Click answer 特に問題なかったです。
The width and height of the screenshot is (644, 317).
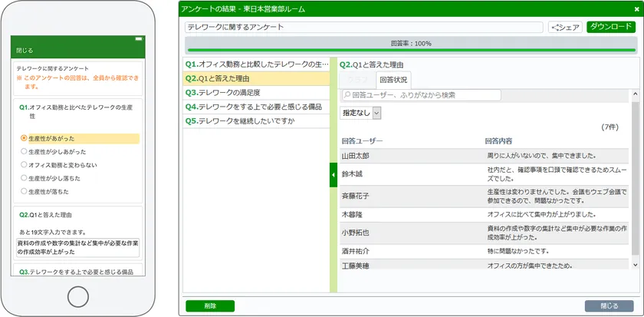coord(518,251)
